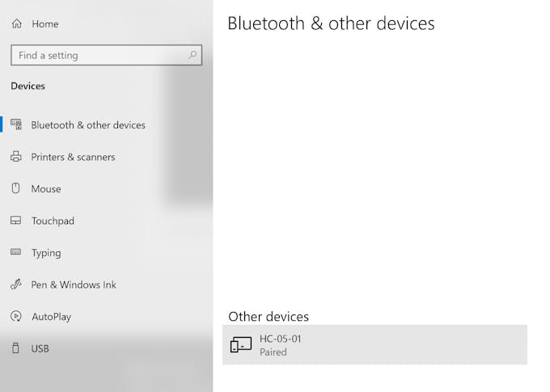Click the Printers & scanners icon
Screen dimensions: 550x392
click(16, 157)
